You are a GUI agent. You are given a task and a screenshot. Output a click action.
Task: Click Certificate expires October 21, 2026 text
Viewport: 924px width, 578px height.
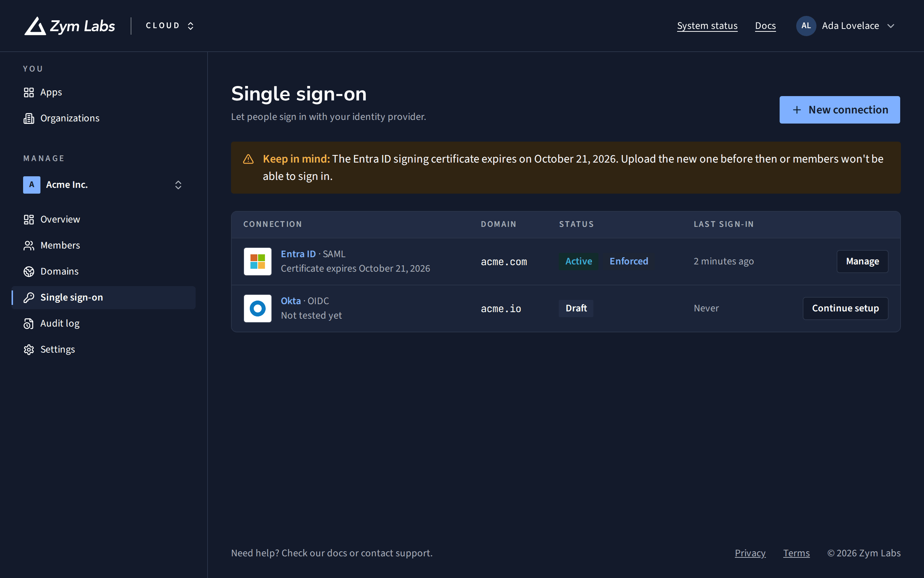[356, 268]
